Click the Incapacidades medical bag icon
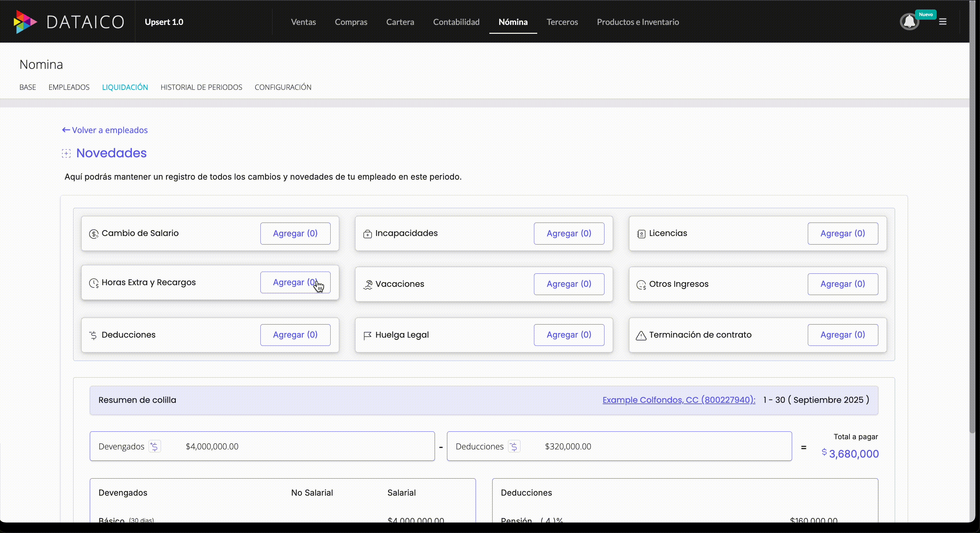This screenshot has width=980, height=533. click(367, 234)
